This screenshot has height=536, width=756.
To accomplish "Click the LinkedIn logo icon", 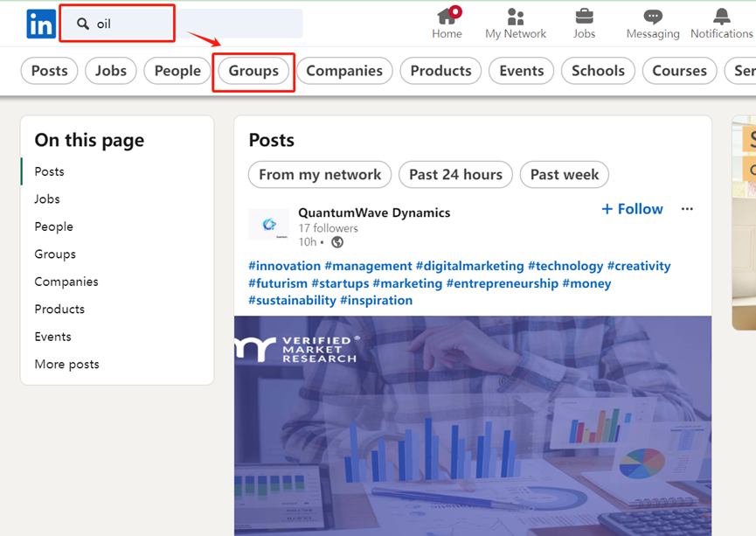I will [x=41, y=24].
